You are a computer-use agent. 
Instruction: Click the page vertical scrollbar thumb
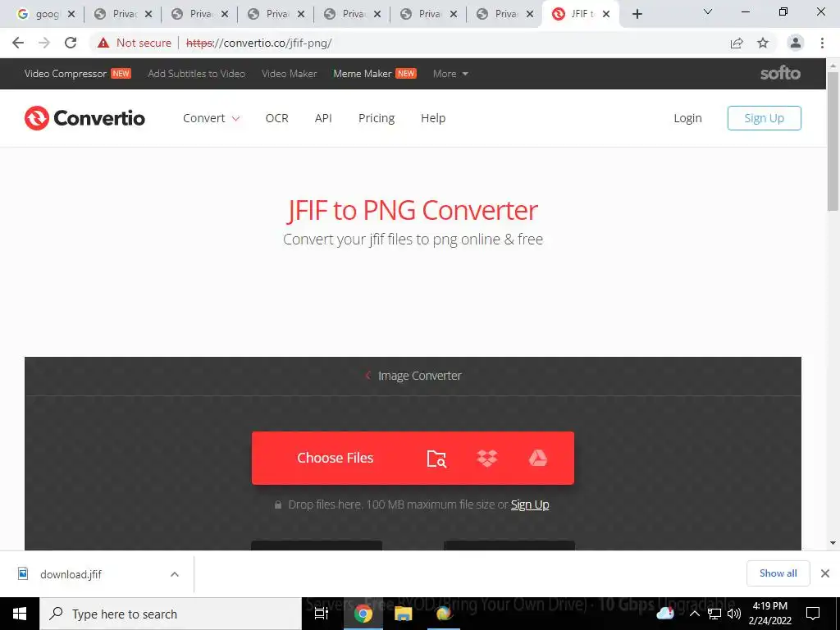pyautogui.click(x=833, y=142)
